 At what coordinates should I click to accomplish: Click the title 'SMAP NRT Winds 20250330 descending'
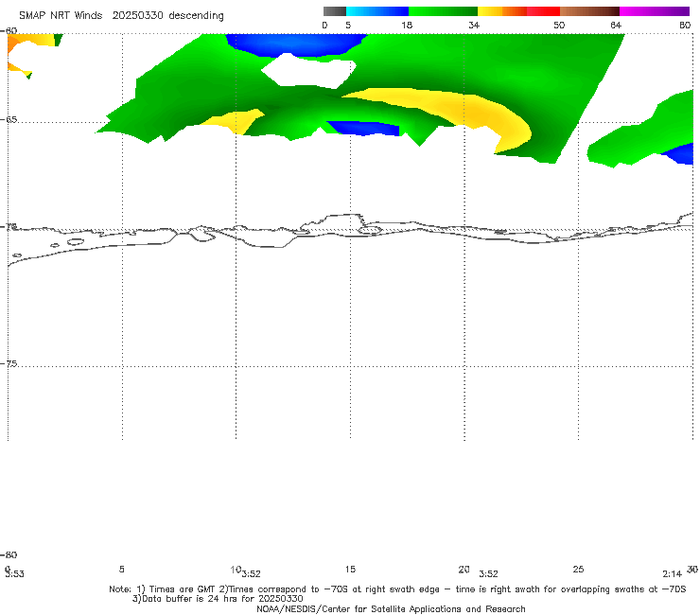click(121, 15)
